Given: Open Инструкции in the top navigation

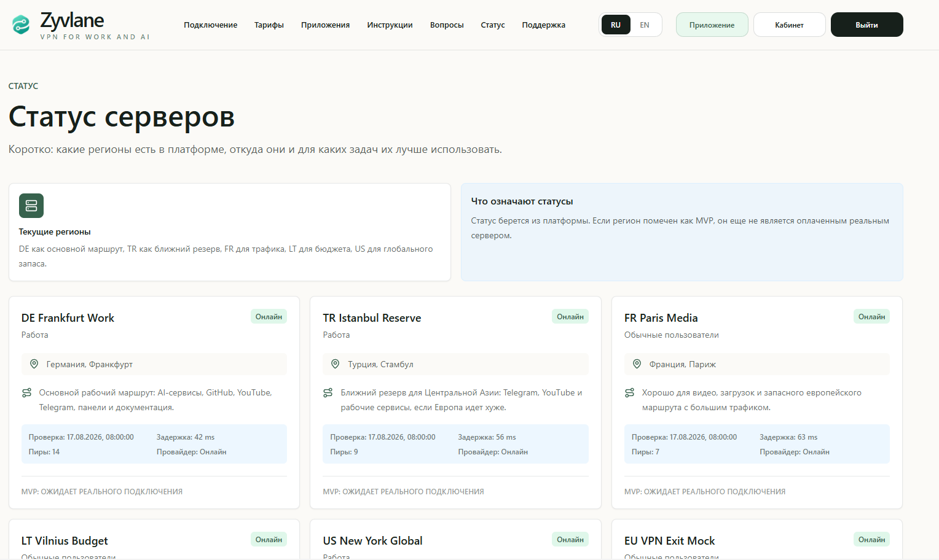Looking at the screenshot, I should point(390,25).
